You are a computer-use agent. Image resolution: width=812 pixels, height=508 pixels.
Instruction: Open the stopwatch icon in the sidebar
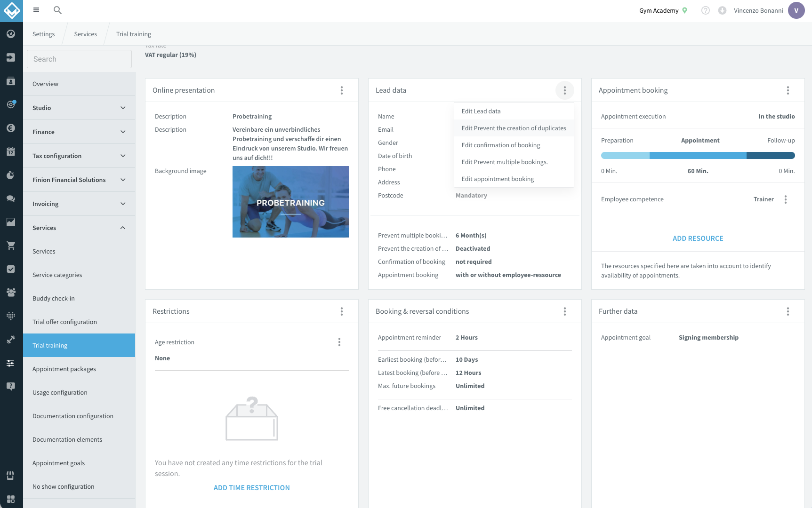click(x=11, y=175)
